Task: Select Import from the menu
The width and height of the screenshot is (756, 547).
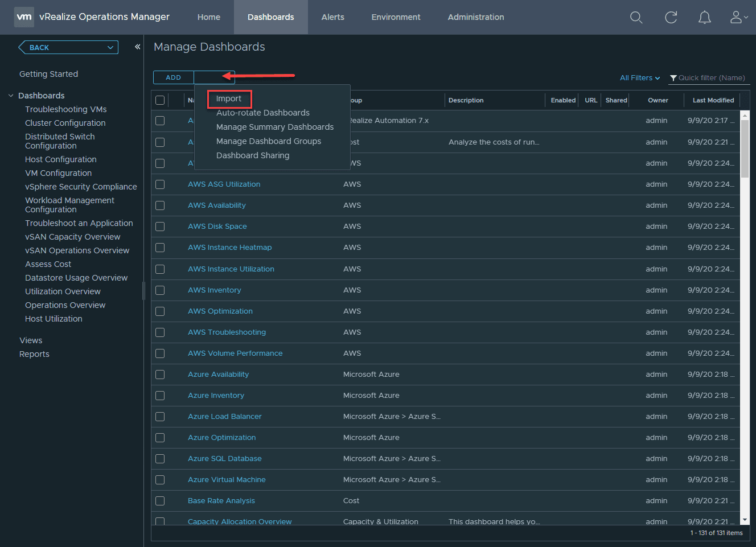Action: tap(229, 98)
